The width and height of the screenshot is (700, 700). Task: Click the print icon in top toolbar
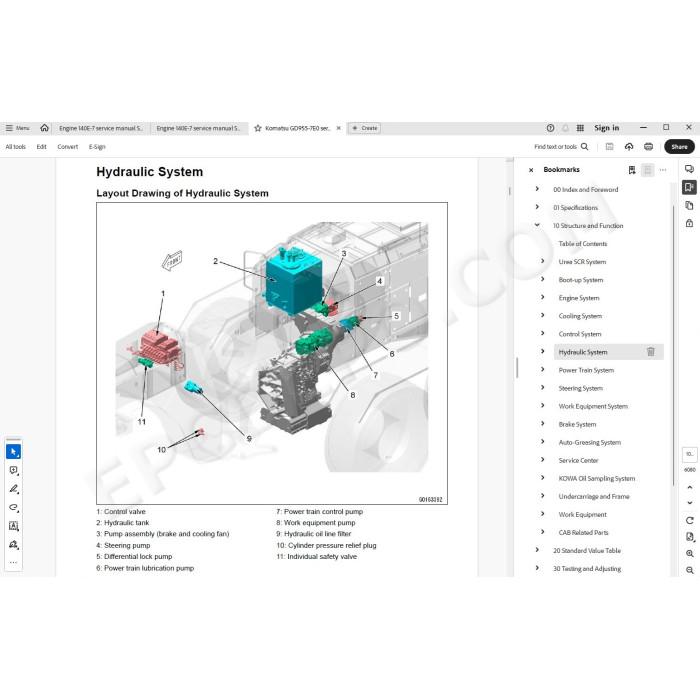point(648,146)
